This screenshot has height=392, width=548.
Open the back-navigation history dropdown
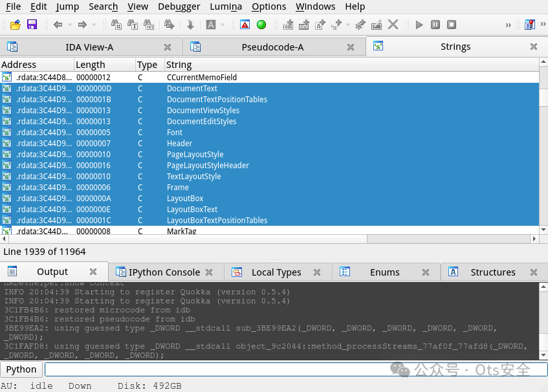click(69, 25)
